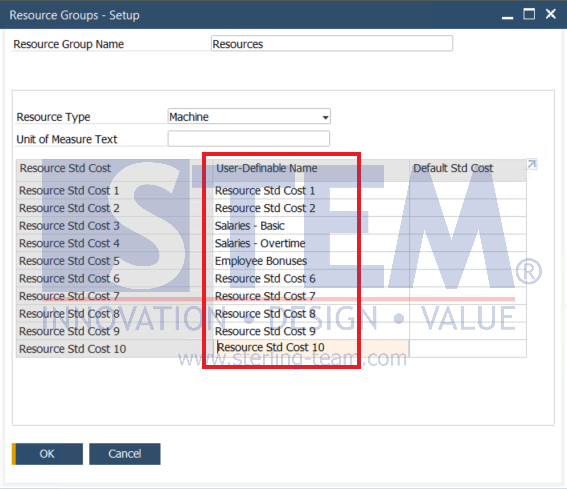Select the Resource Std Cost 3 row label

pos(114,226)
